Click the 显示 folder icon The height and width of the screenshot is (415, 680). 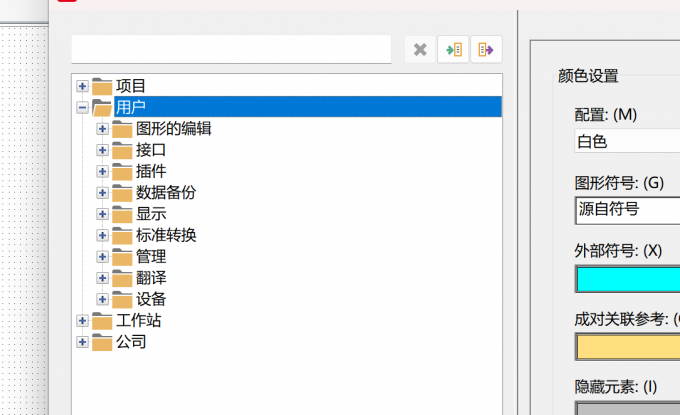[x=122, y=214]
